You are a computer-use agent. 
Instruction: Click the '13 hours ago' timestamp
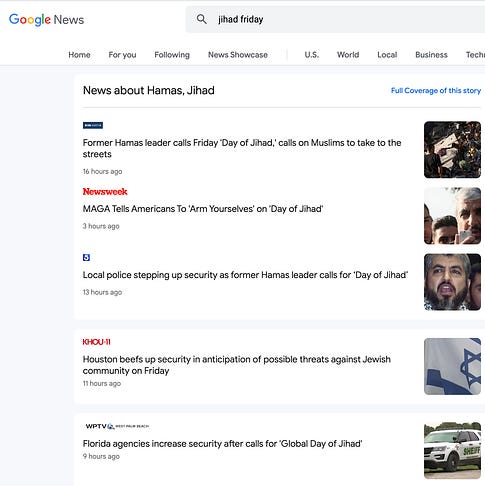(102, 292)
